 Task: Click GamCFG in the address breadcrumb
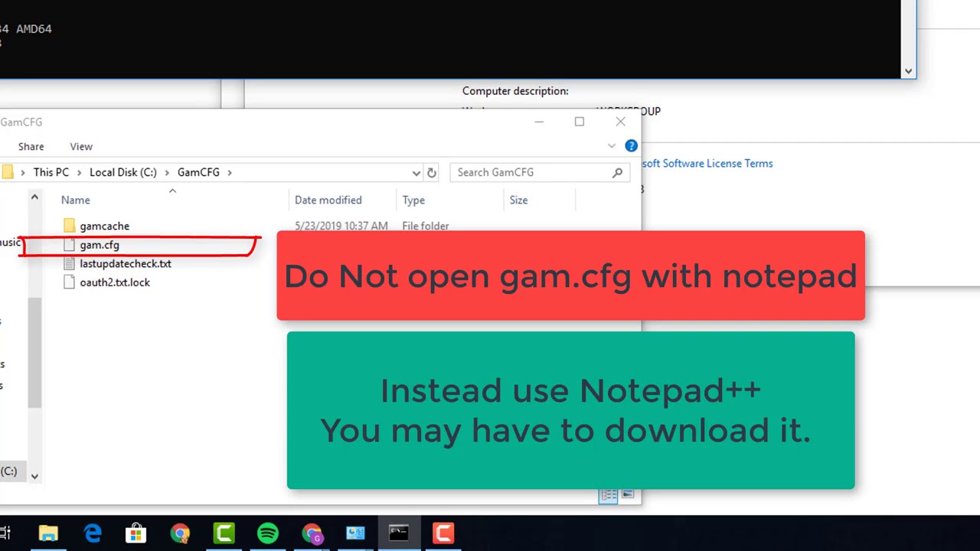pyautogui.click(x=198, y=172)
